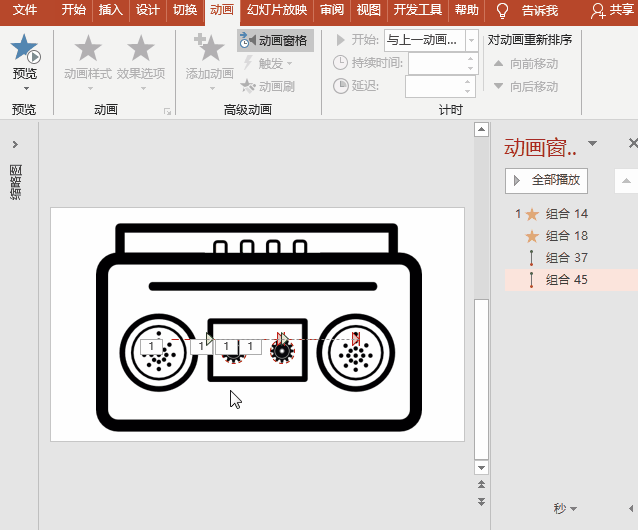Image resolution: width=638 pixels, height=530 pixels.
Task: Click the Duration clock icon
Action: pyautogui.click(x=340, y=63)
